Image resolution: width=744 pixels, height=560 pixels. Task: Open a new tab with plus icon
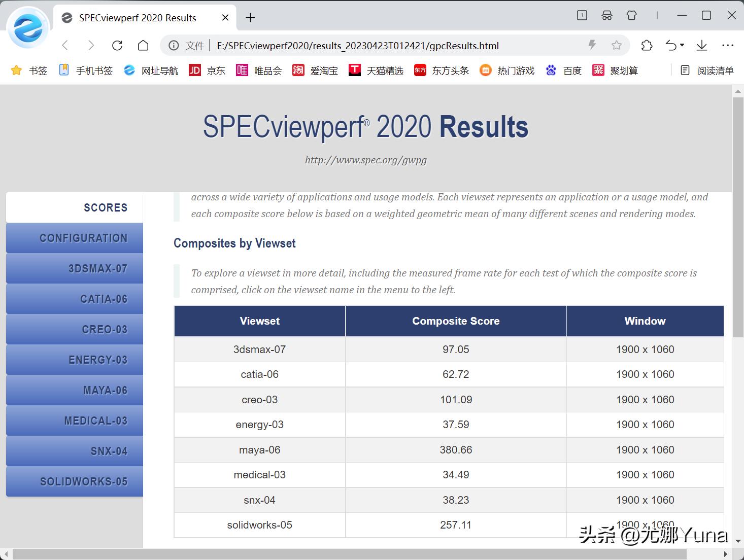click(x=250, y=18)
